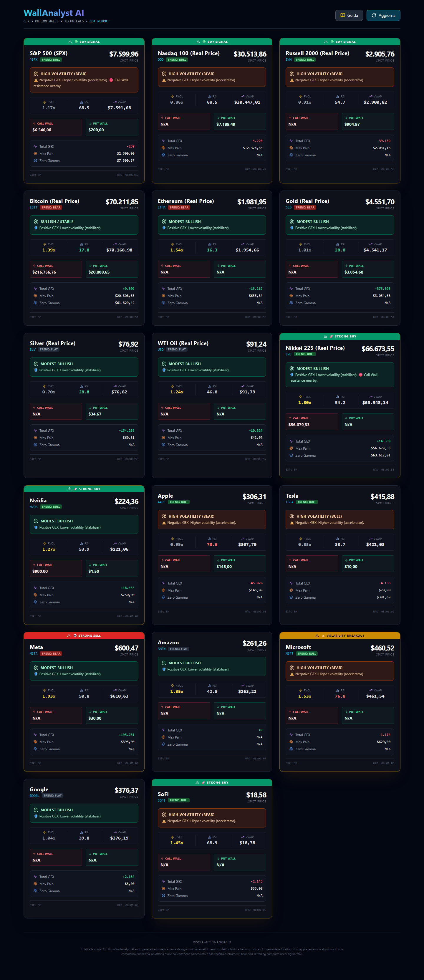Viewport: 424px width, 980px height.
Task: Click the TREND: BEAR badge on Bitcoin card
Action: (x=51, y=207)
